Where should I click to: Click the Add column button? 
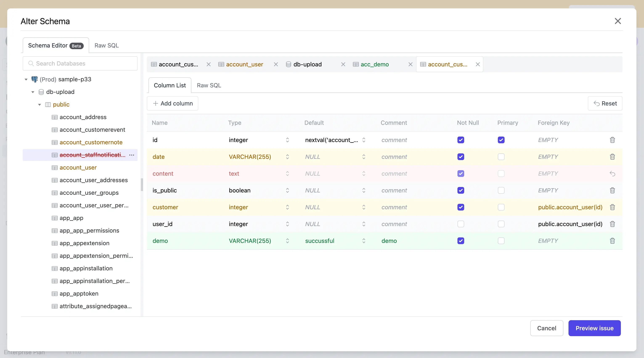pos(172,103)
